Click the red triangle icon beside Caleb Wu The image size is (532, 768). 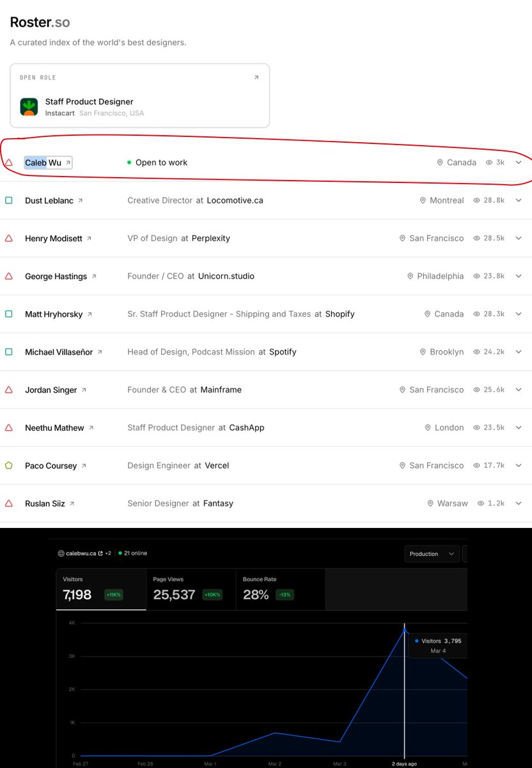9,163
